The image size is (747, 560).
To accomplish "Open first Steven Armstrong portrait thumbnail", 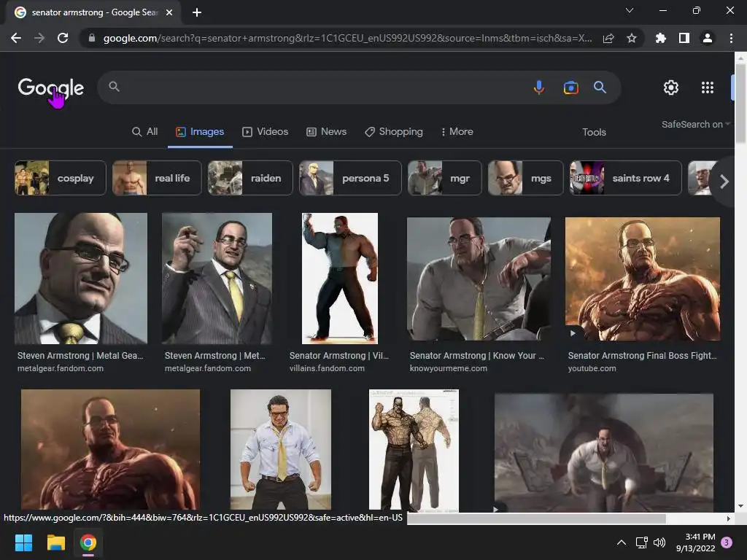I will [x=81, y=278].
